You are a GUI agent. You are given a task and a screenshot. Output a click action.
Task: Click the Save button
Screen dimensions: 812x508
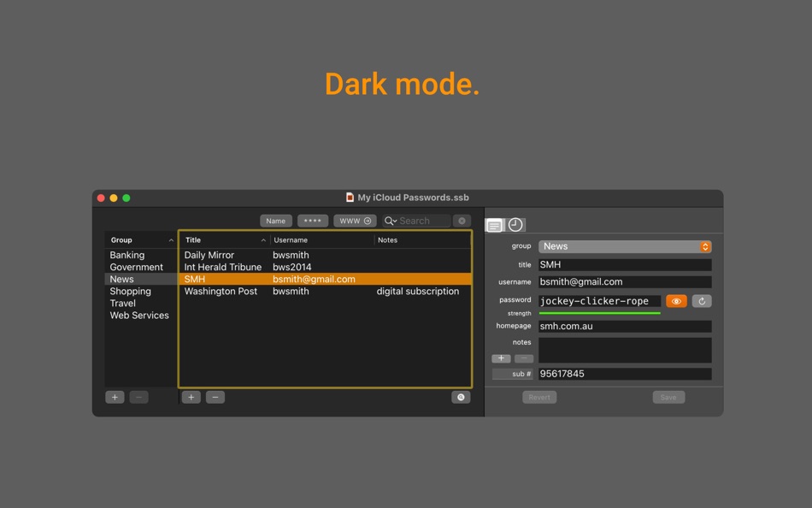point(668,398)
